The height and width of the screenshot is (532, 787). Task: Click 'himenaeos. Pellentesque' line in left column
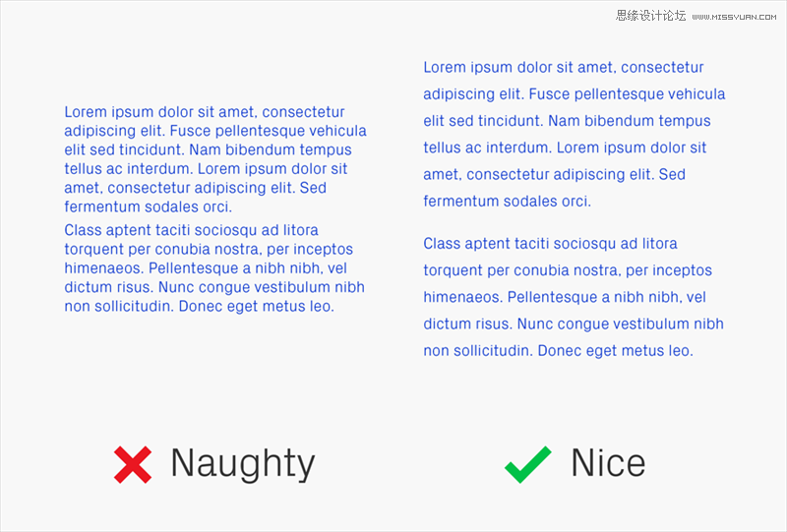(206, 268)
